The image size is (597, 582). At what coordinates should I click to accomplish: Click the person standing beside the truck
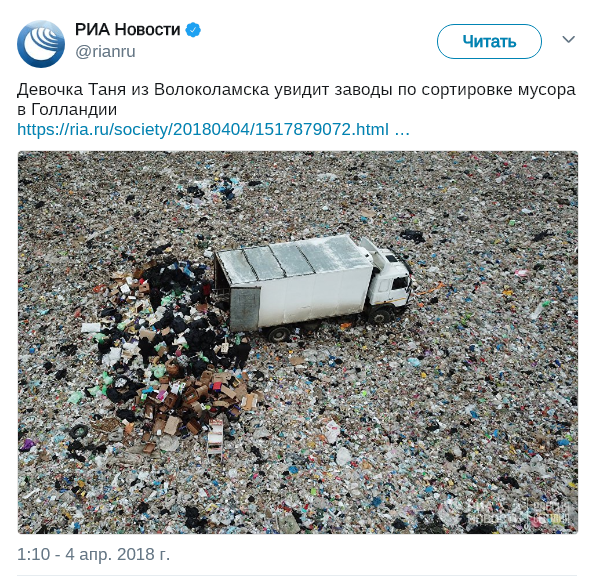(x=241, y=353)
